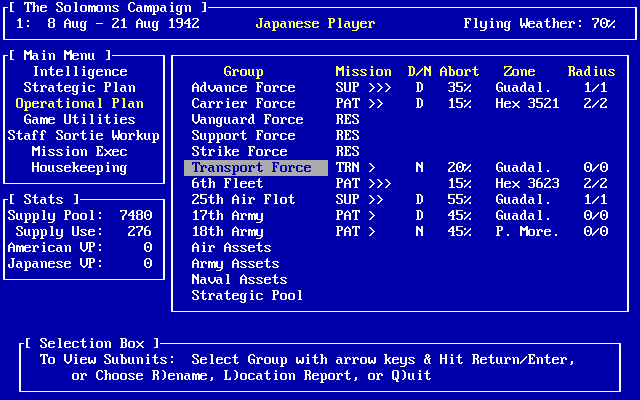Select highlighted Transport Force group
Image resolution: width=640 pixels, height=400 pixels.
pyautogui.click(x=256, y=167)
